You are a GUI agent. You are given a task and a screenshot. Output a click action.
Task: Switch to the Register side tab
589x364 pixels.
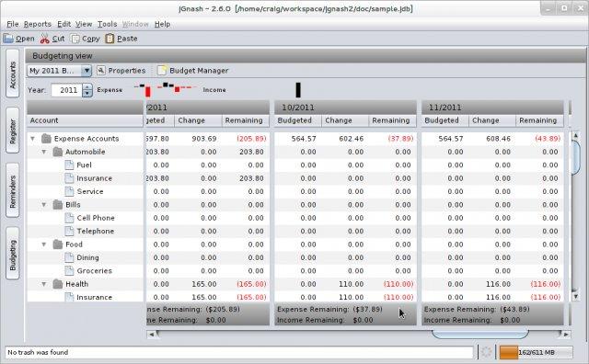coord(13,131)
